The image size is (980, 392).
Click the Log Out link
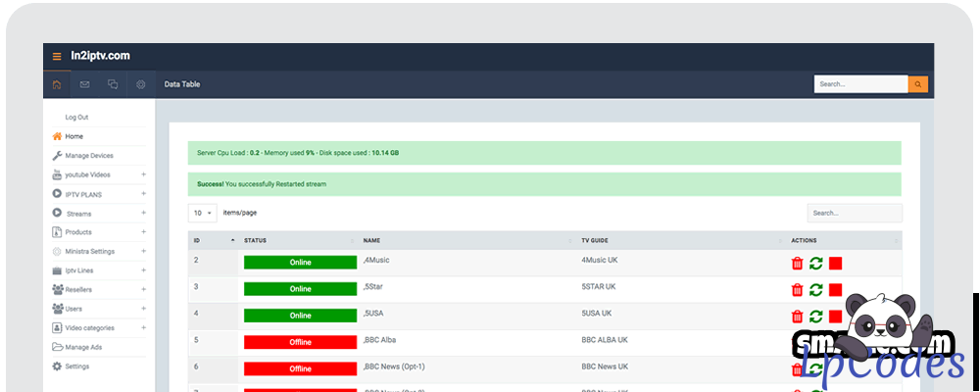76,118
